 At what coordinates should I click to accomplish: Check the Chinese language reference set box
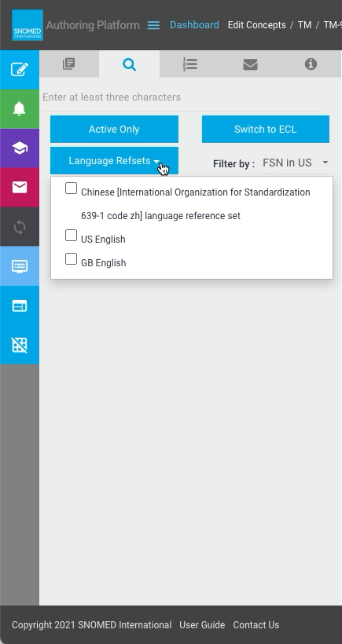pos(71,188)
